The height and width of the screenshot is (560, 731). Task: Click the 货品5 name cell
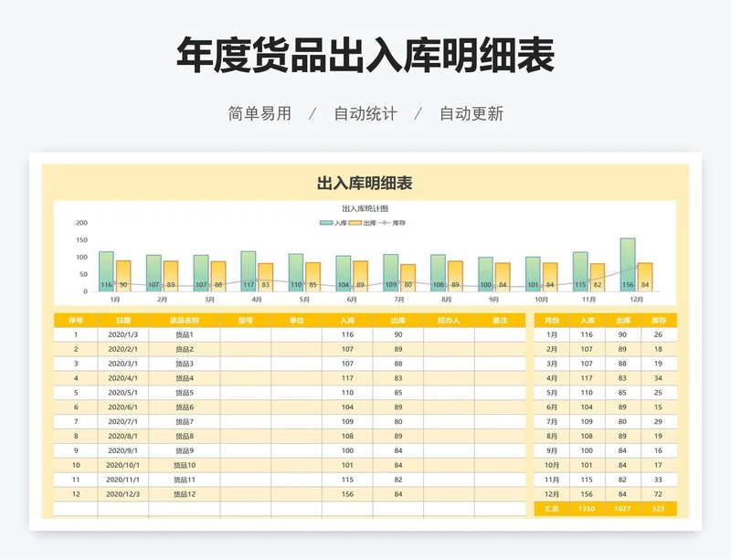(x=184, y=393)
